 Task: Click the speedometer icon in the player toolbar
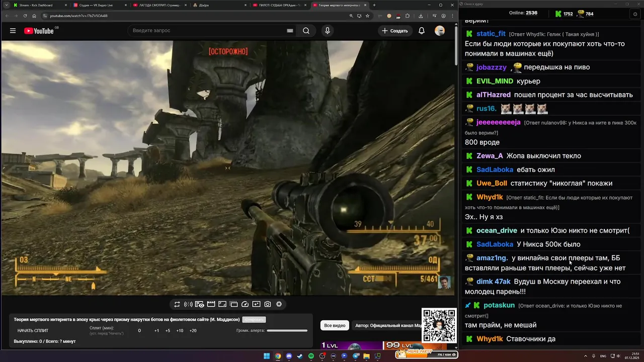click(x=245, y=304)
